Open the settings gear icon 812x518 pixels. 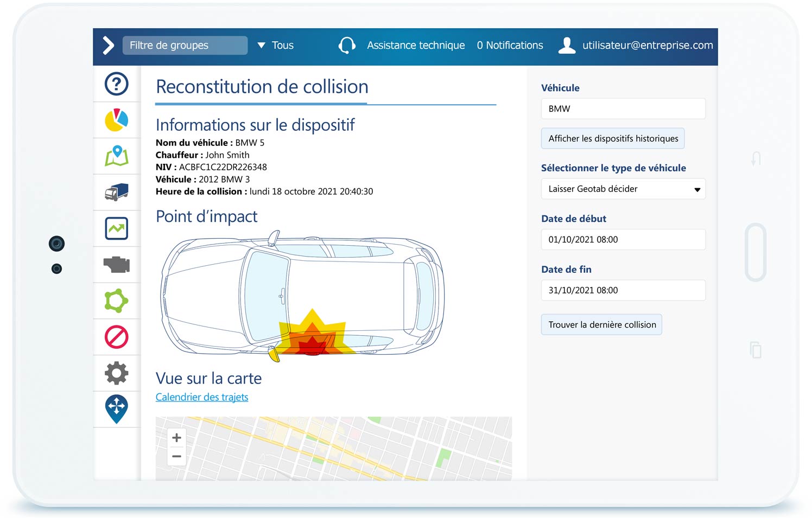(x=117, y=373)
